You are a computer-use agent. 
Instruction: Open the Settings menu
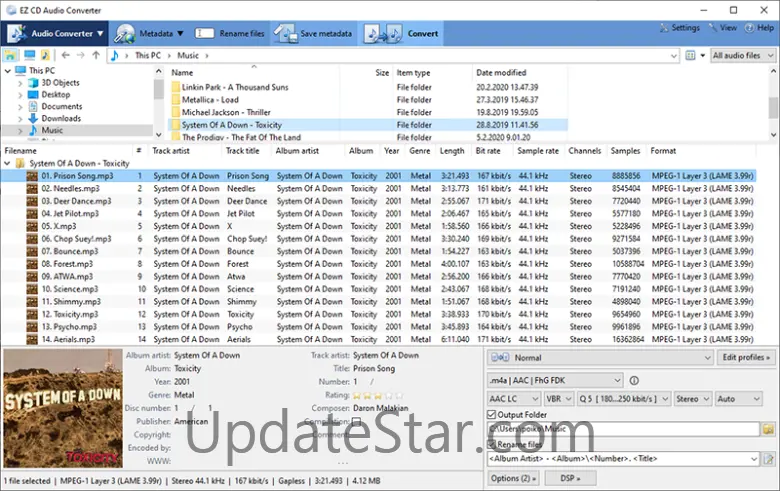pyautogui.click(x=680, y=28)
